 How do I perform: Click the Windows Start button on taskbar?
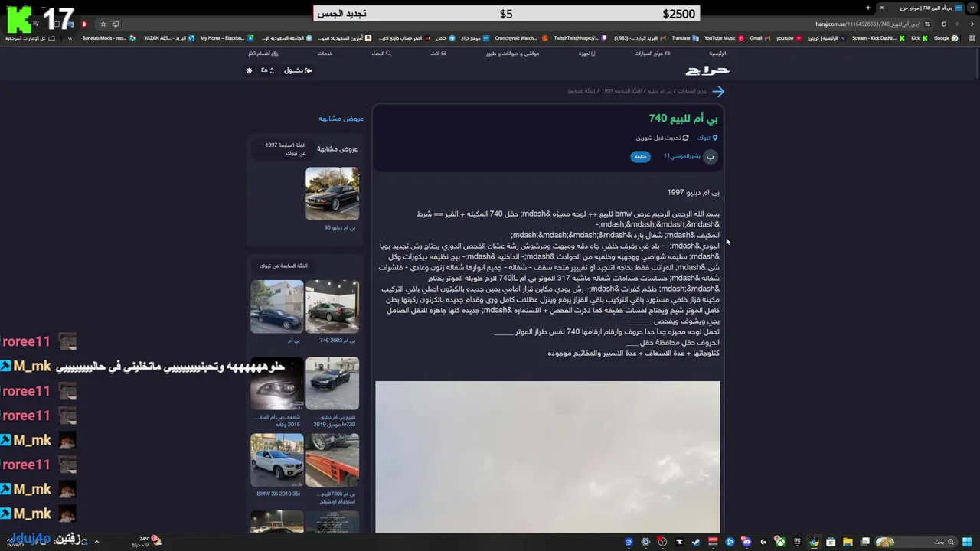tap(967, 542)
